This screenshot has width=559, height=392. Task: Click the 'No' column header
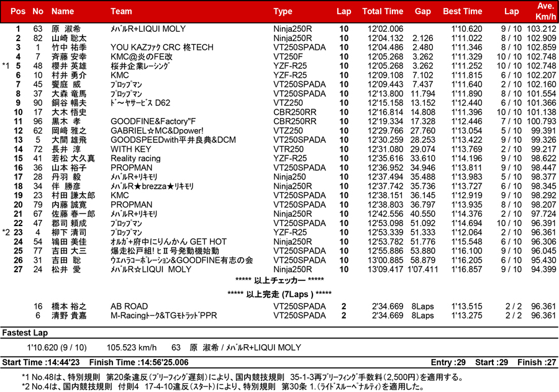tap(38, 11)
